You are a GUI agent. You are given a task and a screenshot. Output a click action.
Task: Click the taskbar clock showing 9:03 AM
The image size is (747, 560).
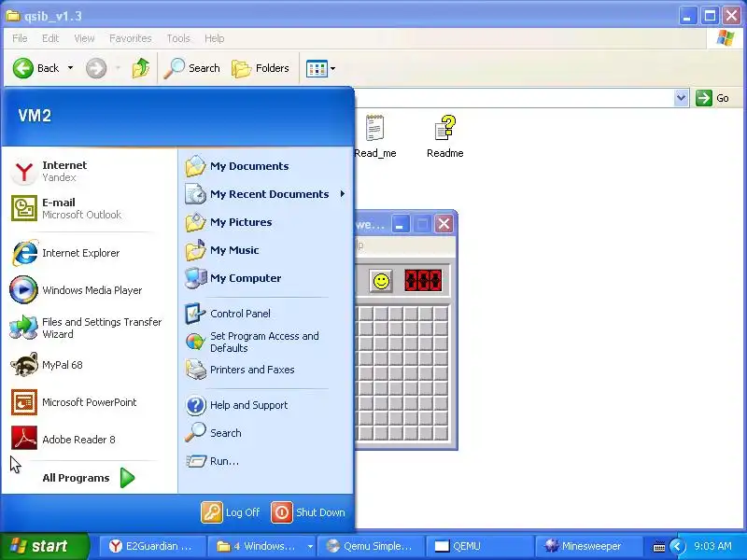click(x=712, y=546)
